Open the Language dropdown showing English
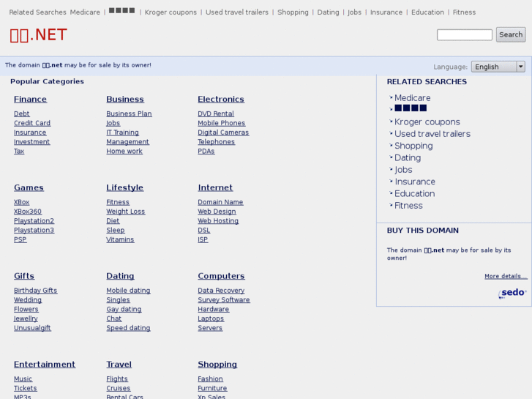This screenshot has width=532, height=399. pyautogui.click(x=498, y=67)
